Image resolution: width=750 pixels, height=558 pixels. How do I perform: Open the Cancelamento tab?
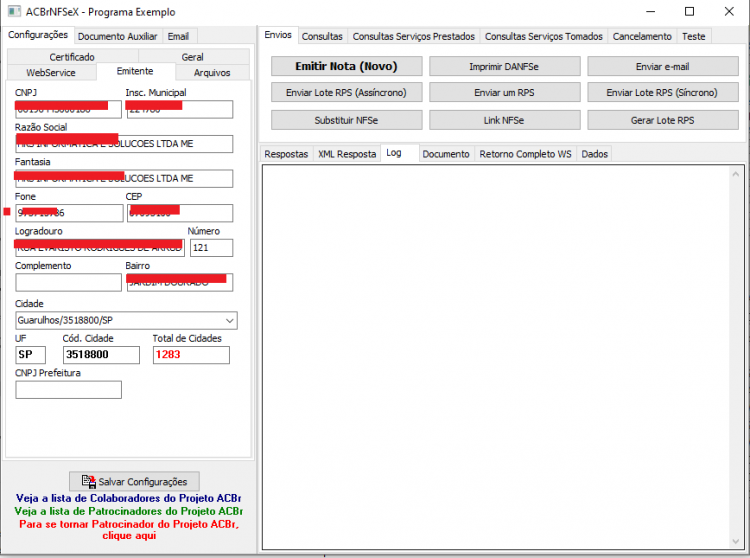pos(642,36)
